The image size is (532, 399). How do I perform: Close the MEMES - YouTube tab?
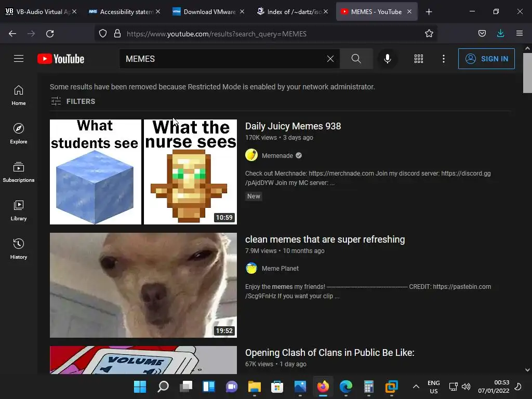(x=409, y=11)
